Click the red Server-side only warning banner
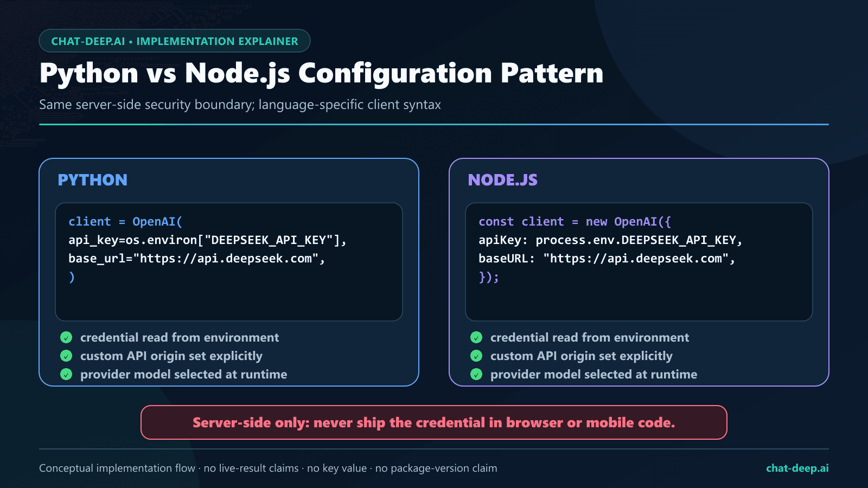The image size is (868, 488). [434, 422]
